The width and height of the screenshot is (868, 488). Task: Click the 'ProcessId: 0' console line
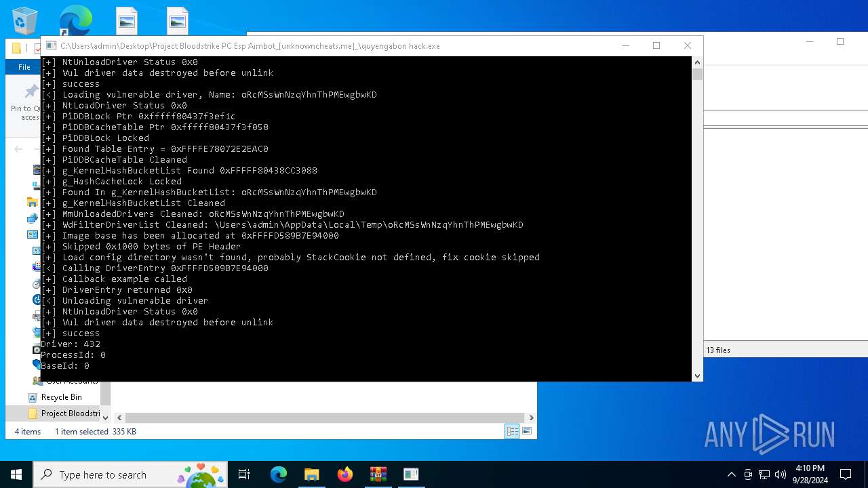[x=73, y=355]
